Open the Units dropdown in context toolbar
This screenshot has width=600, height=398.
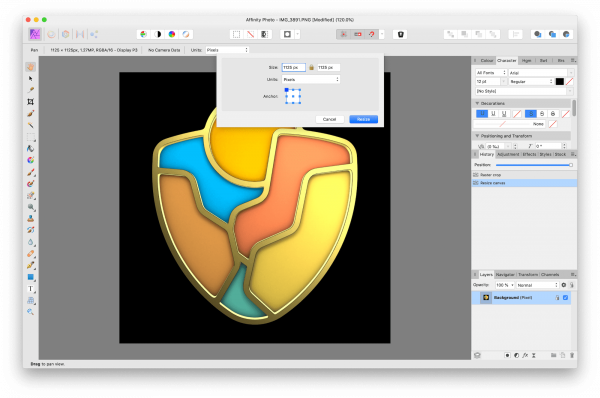pos(227,50)
